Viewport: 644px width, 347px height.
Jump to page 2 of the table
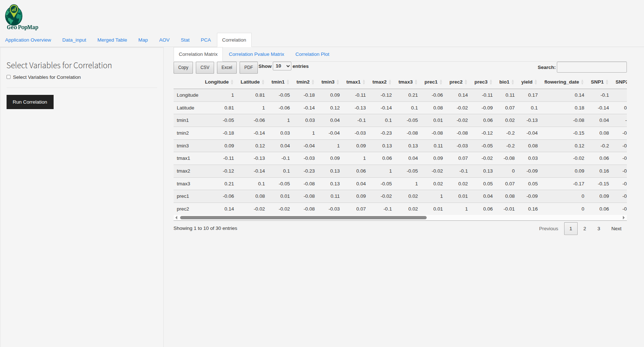pos(585,229)
